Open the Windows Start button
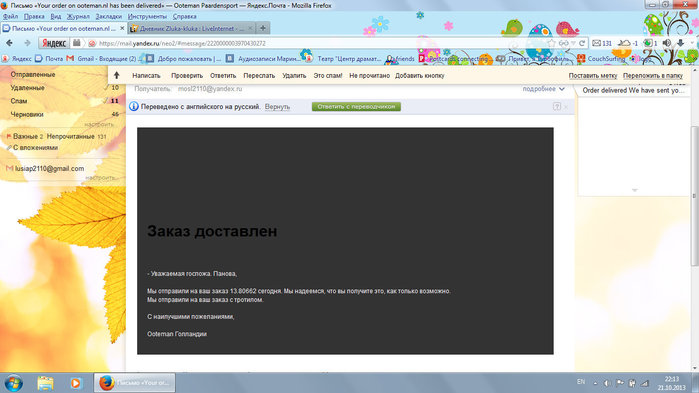Viewport: 699px width, 393px height. pyautogui.click(x=13, y=383)
